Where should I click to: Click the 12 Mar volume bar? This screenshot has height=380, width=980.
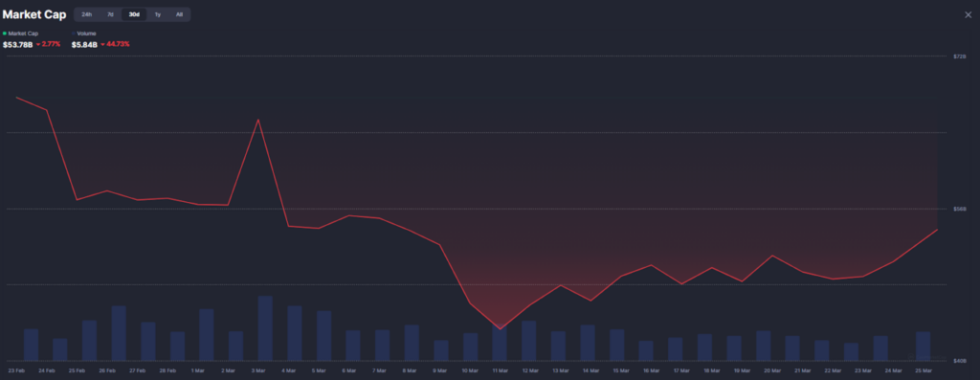click(x=528, y=341)
